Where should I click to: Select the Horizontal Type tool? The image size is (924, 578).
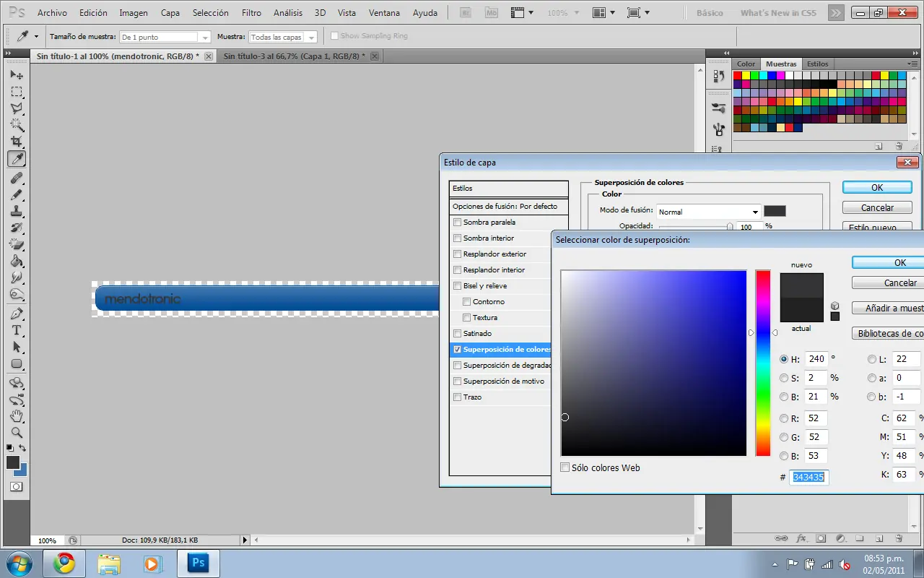pos(16,330)
